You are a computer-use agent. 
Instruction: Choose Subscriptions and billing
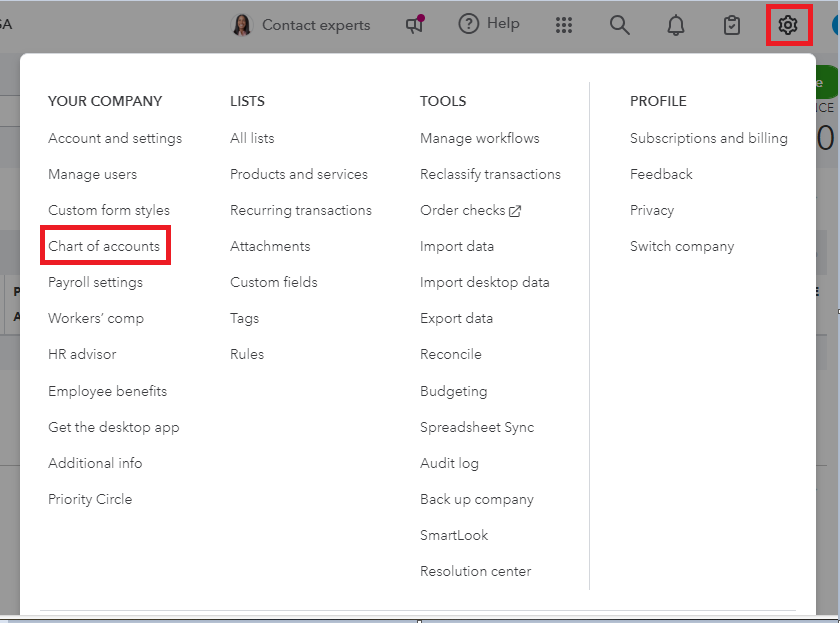pyautogui.click(x=709, y=138)
